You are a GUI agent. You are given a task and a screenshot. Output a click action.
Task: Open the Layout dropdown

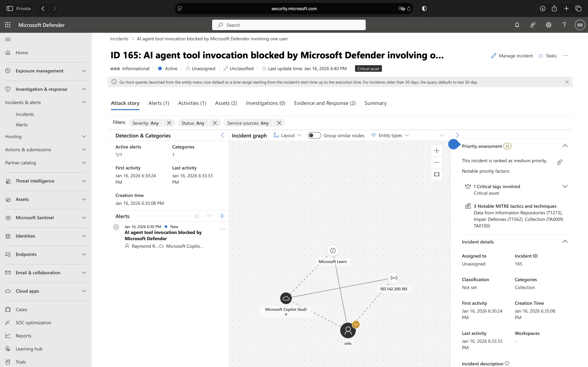pos(288,135)
